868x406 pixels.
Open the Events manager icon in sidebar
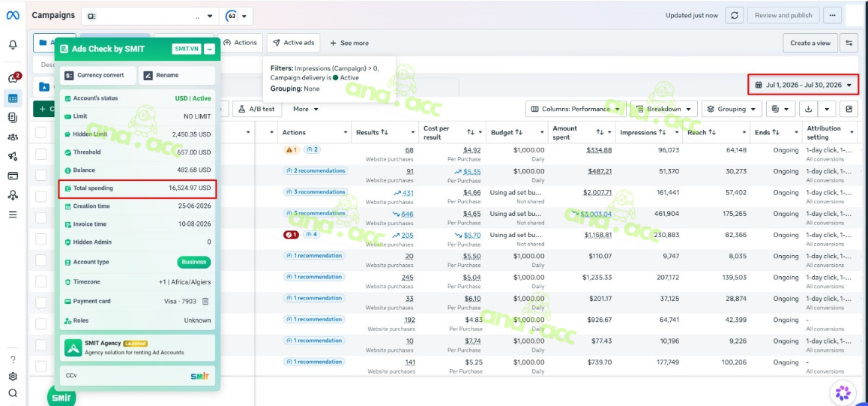pos(13,195)
